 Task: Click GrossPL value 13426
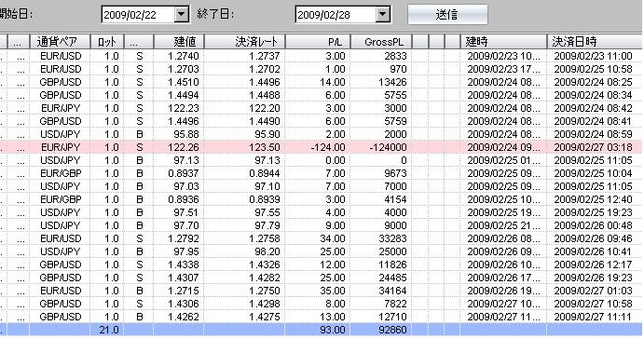point(392,82)
